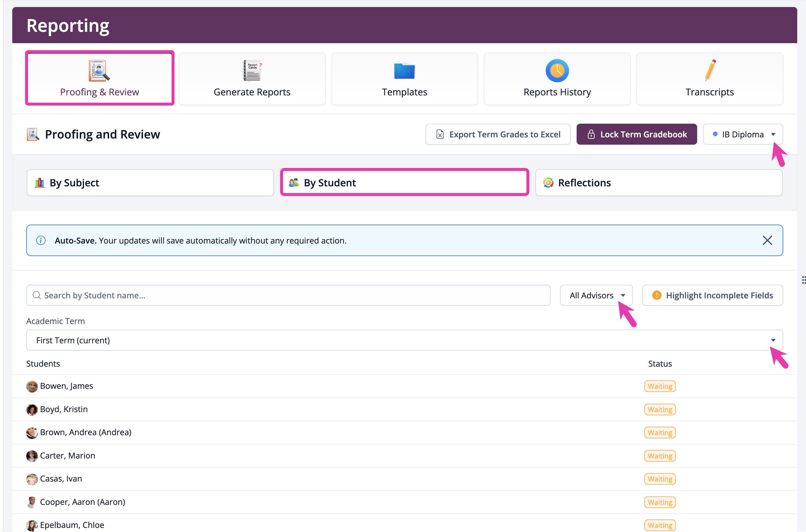Click the Generate Reports notebook icon

point(252,71)
